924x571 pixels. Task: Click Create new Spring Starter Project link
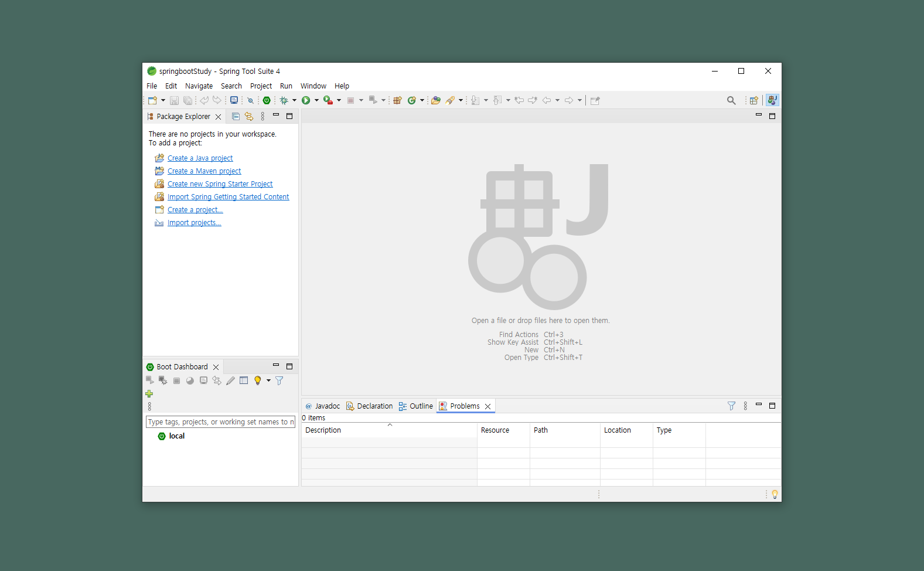point(220,184)
